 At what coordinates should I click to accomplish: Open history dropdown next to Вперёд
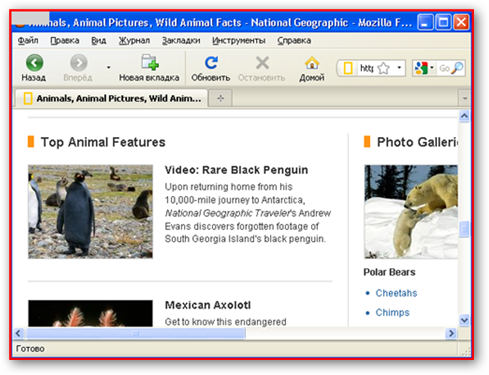click(108, 68)
